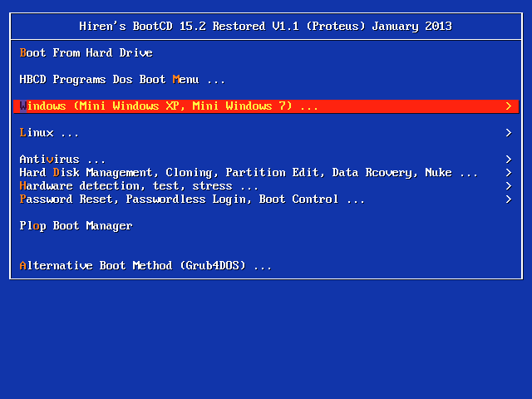Expand arrow on Hard Disk Management row
The width and height of the screenshot is (532, 399).
click(509, 173)
